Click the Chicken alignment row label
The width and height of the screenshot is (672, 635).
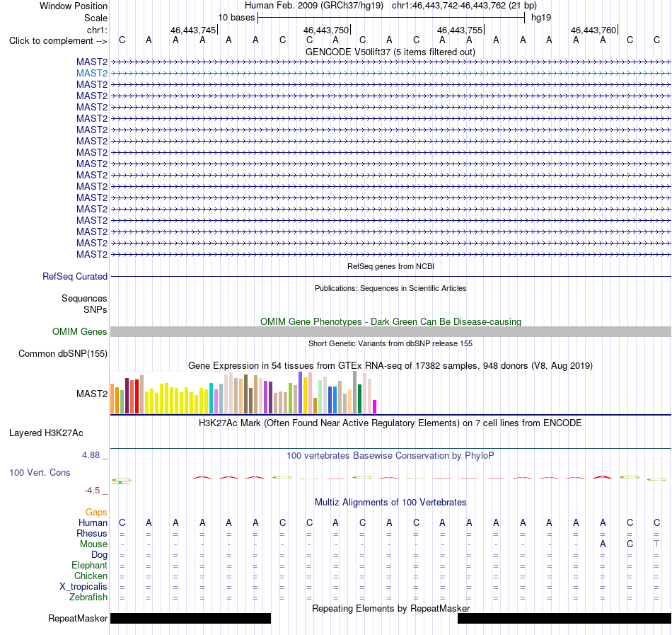(x=91, y=576)
